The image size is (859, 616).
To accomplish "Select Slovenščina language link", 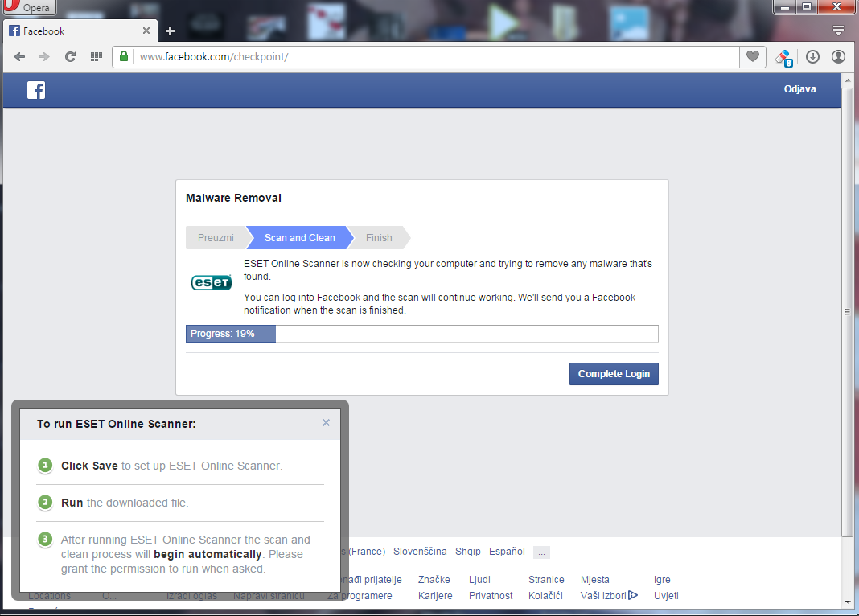I will 420,552.
